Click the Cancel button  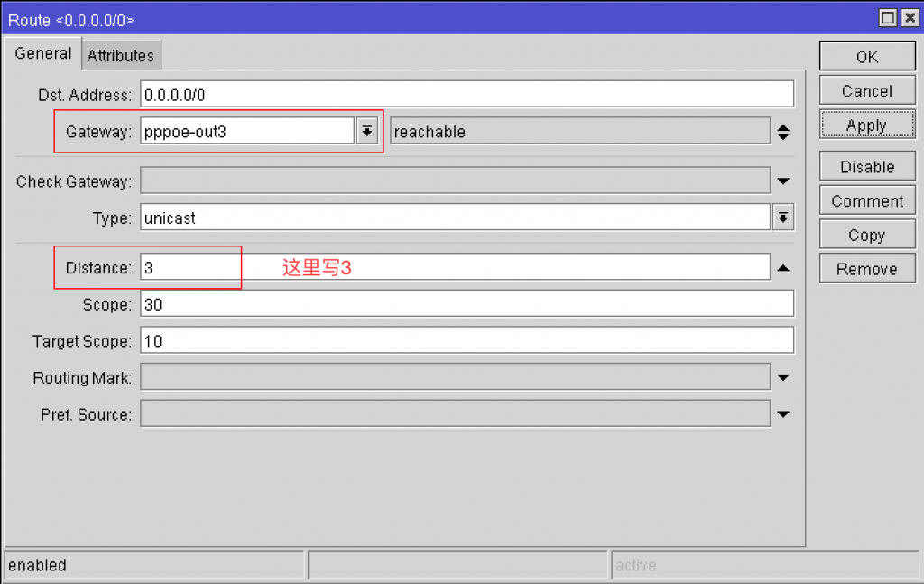tap(867, 91)
